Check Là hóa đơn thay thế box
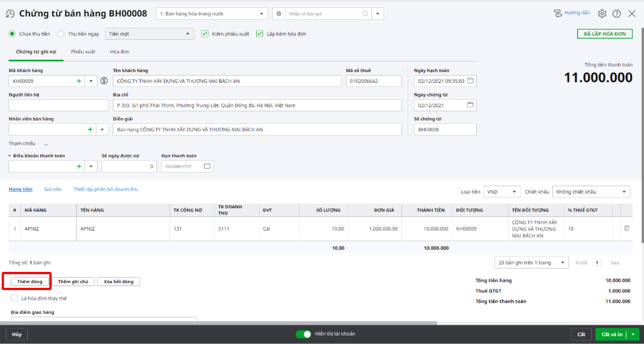This screenshot has height=344, width=644. [14, 298]
